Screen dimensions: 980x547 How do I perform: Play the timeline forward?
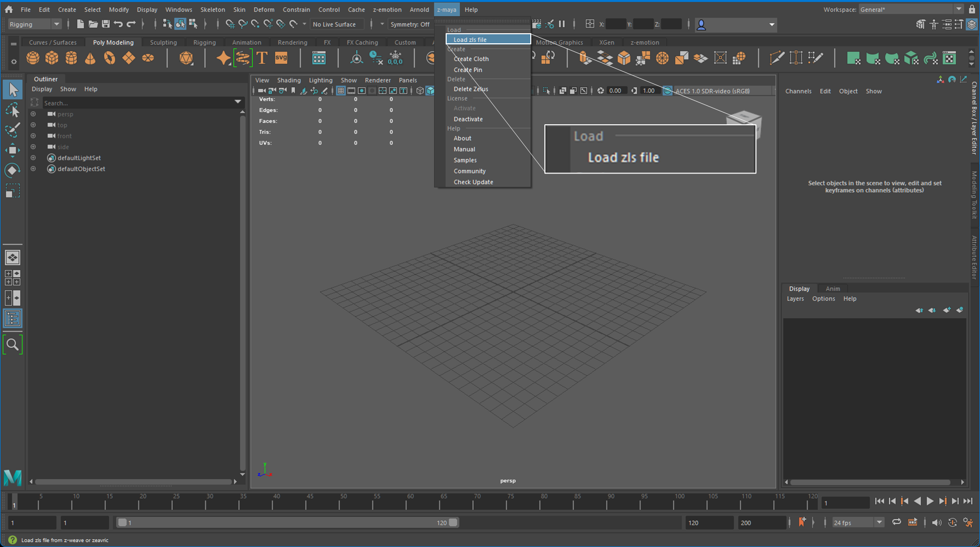coord(930,501)
